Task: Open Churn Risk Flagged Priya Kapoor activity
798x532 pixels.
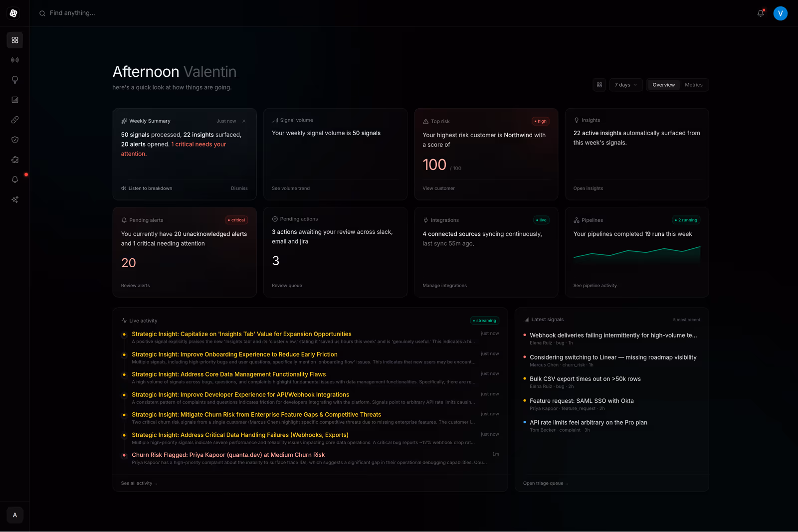Action: (228, 455)
